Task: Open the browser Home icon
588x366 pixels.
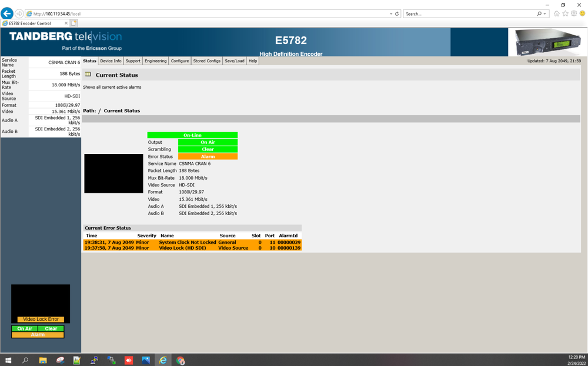Action: pyautogui.click(x=556, y=14)
